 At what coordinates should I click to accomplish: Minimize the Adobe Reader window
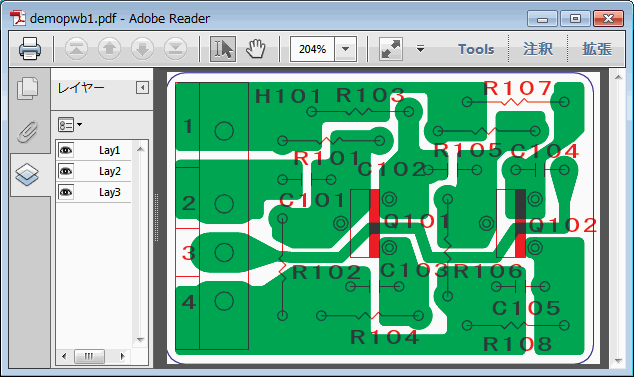coord(543,19)
